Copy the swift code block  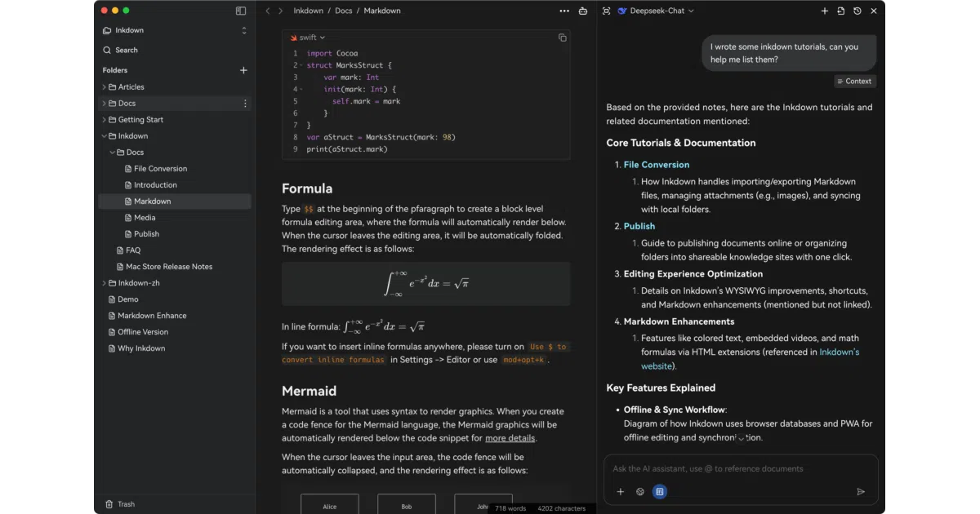click(562, 38)
